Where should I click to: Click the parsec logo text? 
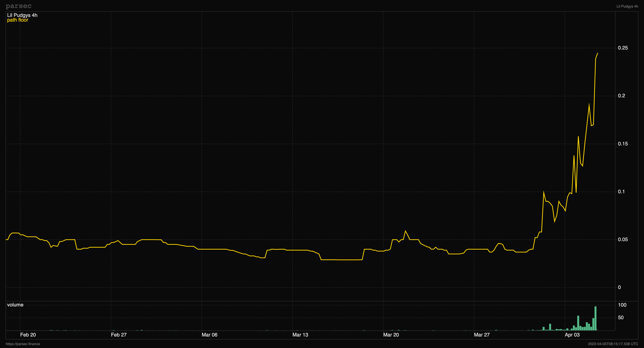click(x=19, y=6)
